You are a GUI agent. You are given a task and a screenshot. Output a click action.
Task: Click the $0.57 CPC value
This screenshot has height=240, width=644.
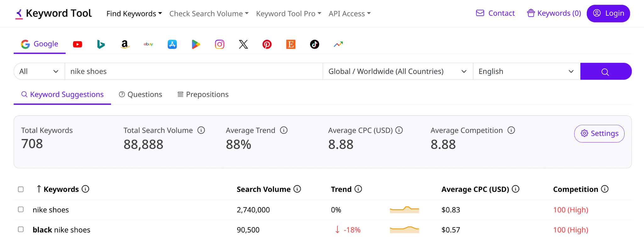point(451,230)
